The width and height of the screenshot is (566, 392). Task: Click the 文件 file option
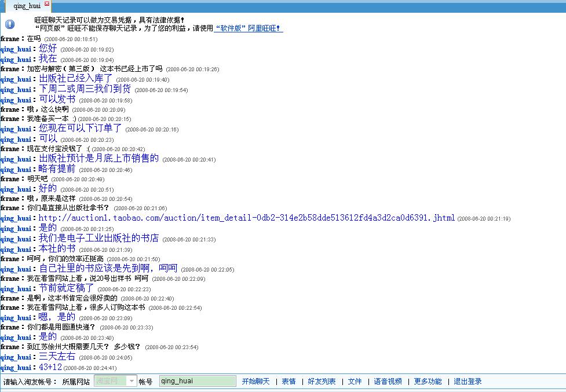pyautogui.click(x=355, y=381)
